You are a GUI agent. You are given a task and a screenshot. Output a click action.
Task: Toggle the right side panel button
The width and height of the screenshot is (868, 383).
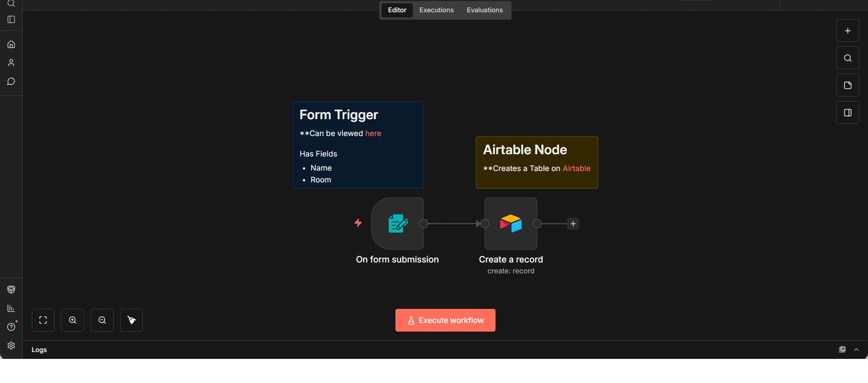tap(848, 113)
